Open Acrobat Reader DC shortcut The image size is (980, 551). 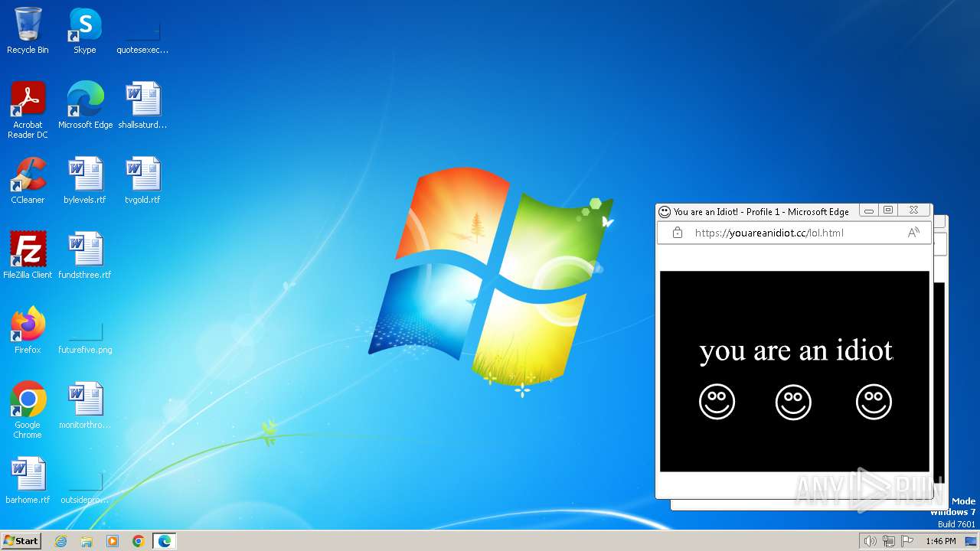28,109
